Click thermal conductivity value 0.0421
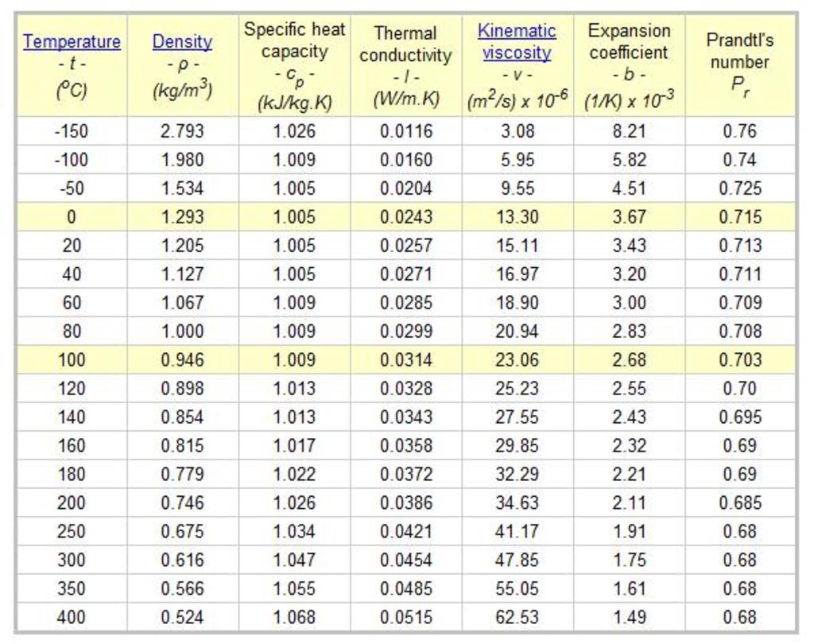This screenshot has width=814, height=644. (405, 531)
